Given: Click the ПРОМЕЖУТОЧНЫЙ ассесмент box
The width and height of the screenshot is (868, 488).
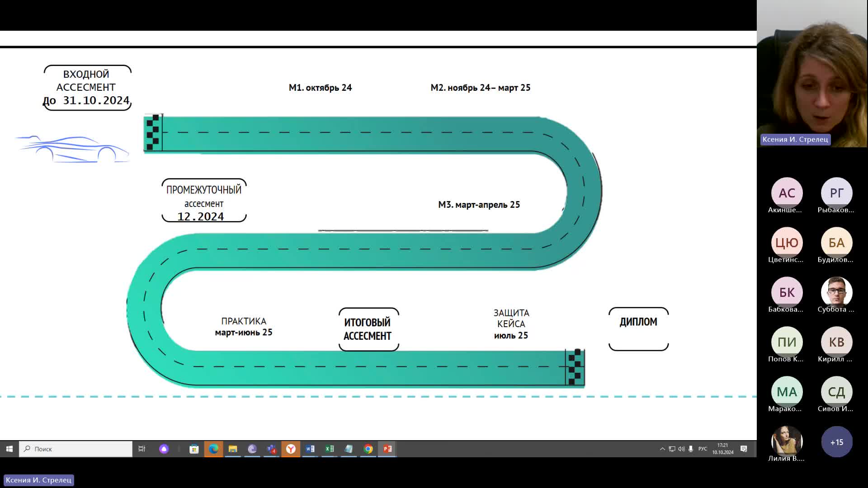Looking at the screenshot, I should pyautogui.click(x=204, y=201).
